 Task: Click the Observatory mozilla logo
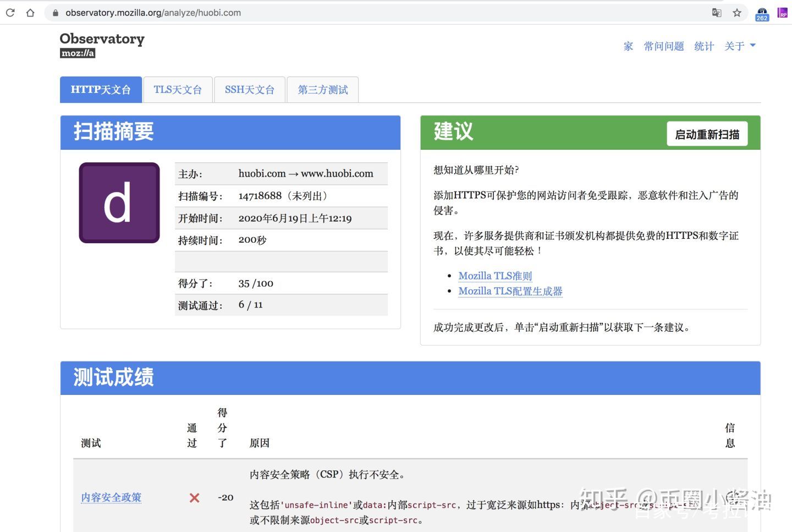[x=102, y=45]
